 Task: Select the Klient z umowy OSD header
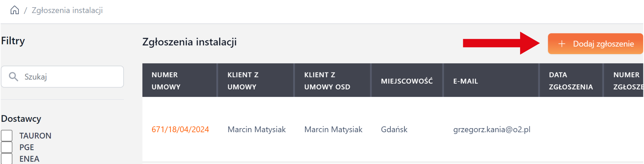327,81
